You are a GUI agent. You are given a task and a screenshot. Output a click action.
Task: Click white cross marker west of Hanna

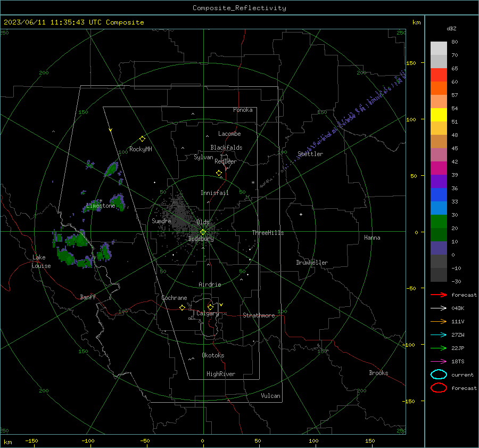click(301, 214)
